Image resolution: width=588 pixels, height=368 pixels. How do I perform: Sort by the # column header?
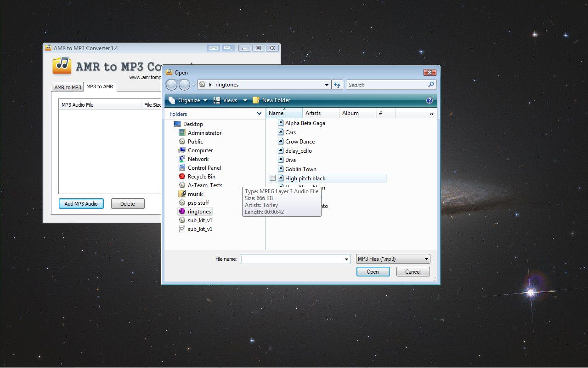(386, 113)
